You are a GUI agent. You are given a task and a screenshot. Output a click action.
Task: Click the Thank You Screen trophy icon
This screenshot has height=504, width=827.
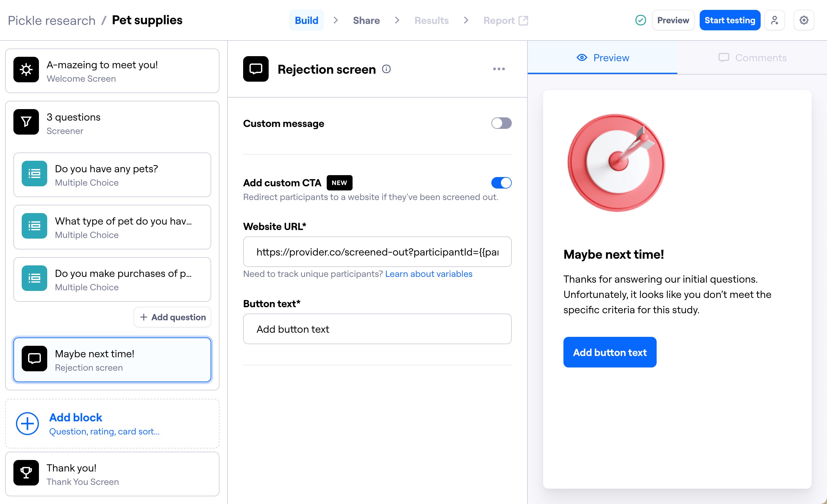point(26,473)
